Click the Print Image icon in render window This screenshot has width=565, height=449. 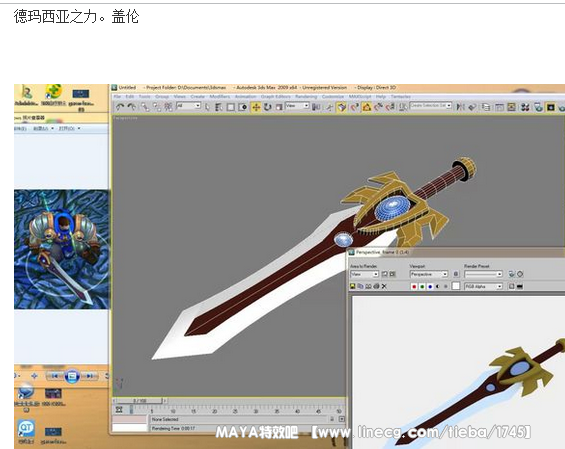(x=377, y=286)
